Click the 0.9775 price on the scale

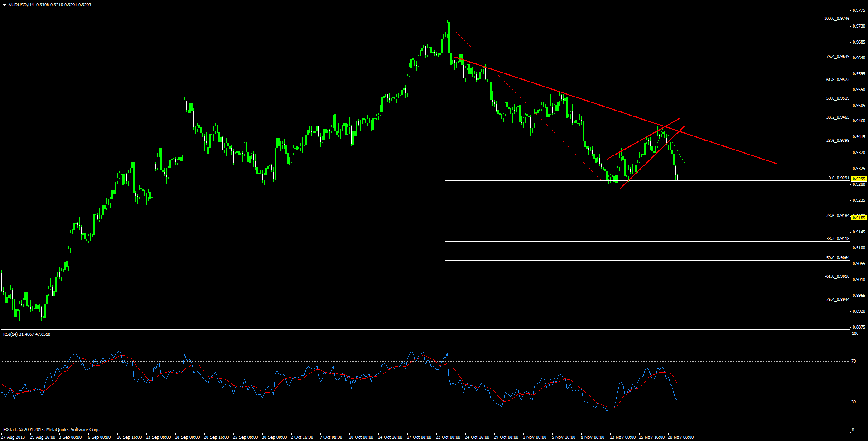click(x=859, y=10)
